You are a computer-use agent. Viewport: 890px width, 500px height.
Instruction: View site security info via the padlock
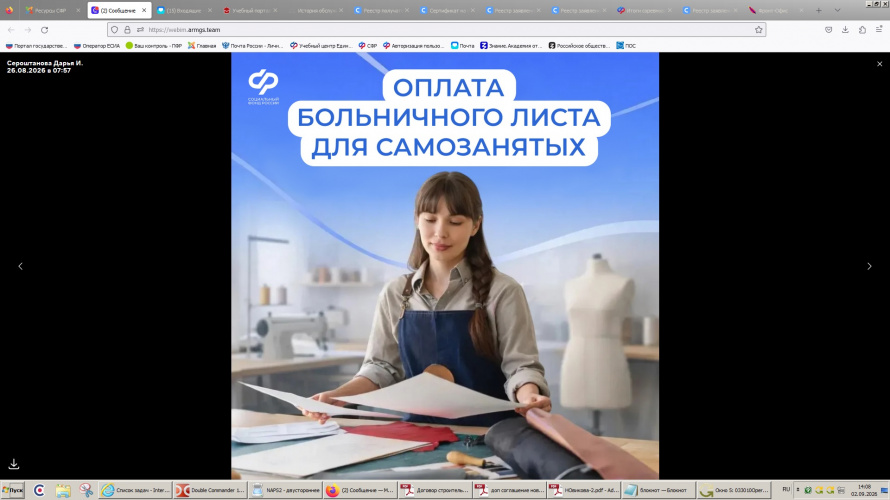[127, 30]
